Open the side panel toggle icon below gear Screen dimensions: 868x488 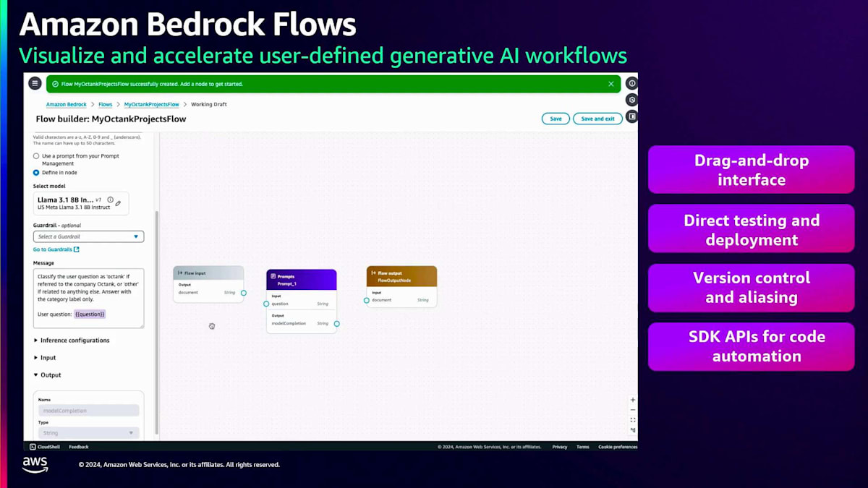tap(632, 116)
